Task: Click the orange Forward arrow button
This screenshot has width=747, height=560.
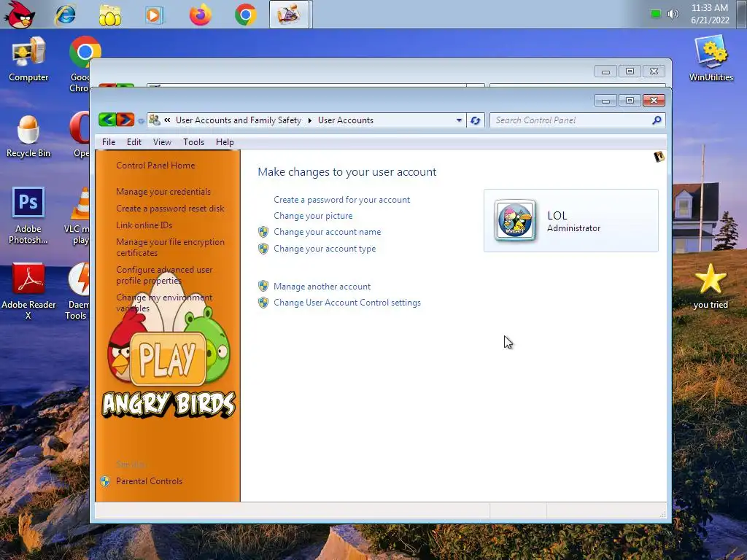Action: click(125, 120)
